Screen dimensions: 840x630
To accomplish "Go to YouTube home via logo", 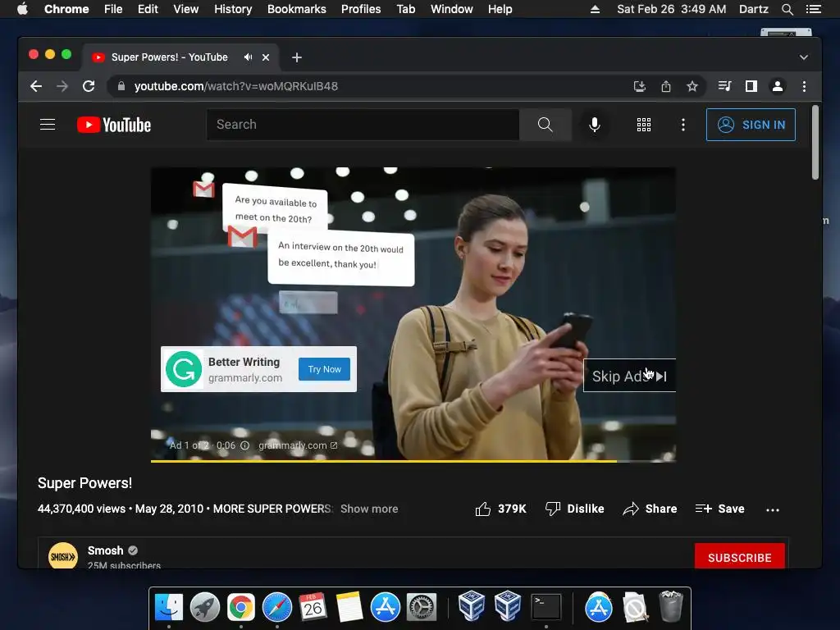I will [x=114, y=125].
